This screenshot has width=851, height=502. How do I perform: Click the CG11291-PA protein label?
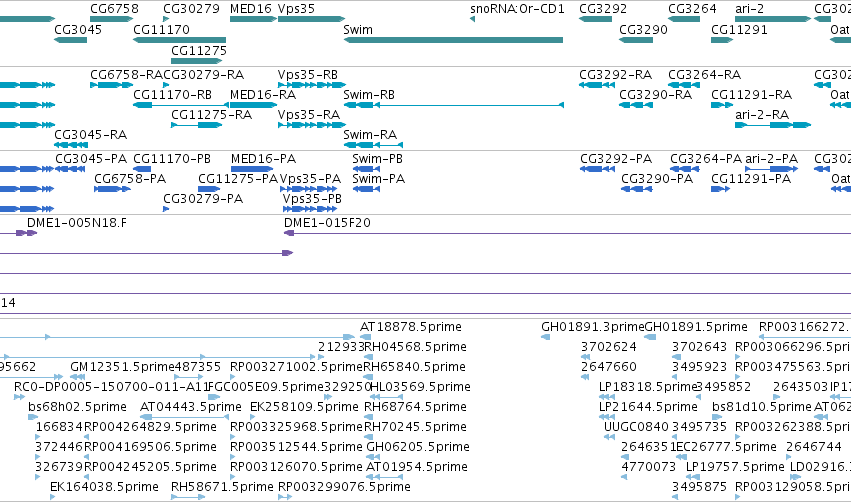pos(751,179)
